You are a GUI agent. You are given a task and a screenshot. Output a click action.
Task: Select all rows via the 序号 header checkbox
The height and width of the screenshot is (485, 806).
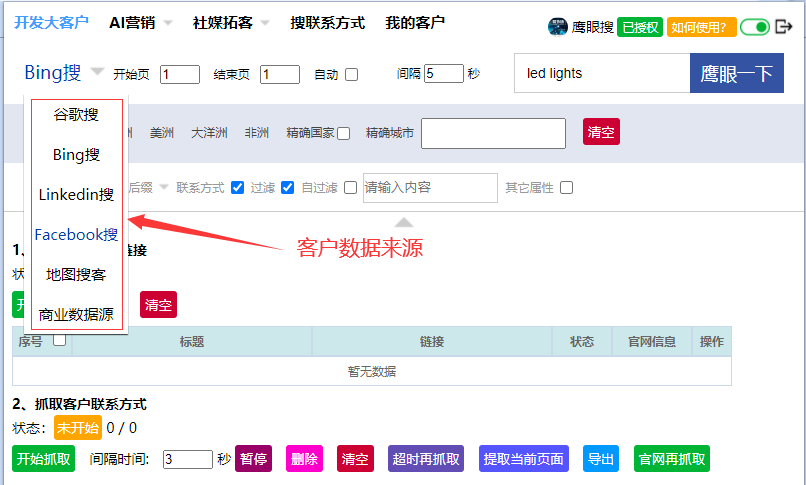tap(59, 341)
